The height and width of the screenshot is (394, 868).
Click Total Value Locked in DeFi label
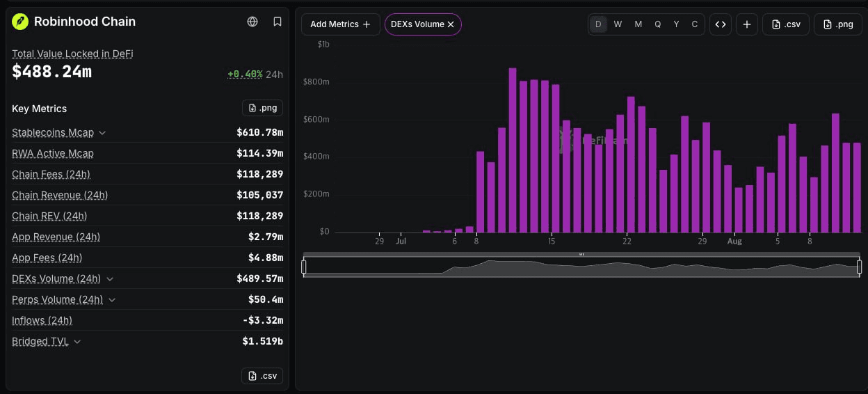pyautogui.click(x=72, y=54)
